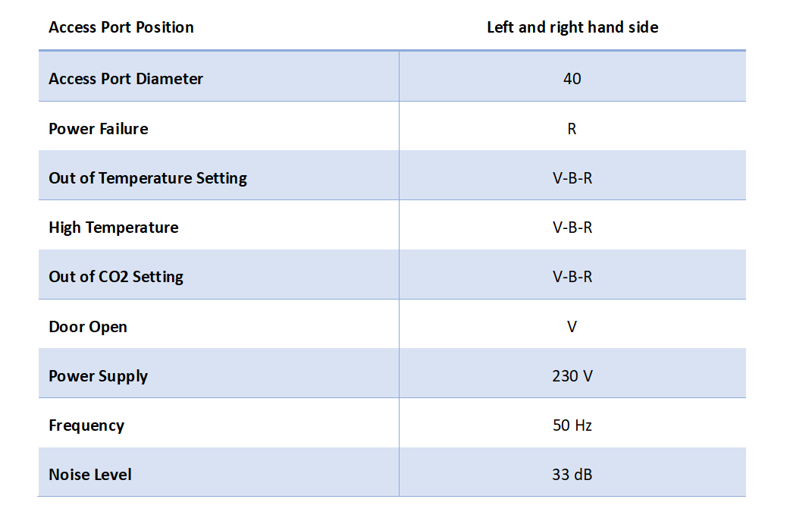812x521 pixels.
Task: Select the value 40 cell
Action: pyautogui.click(x=572, y=79)
